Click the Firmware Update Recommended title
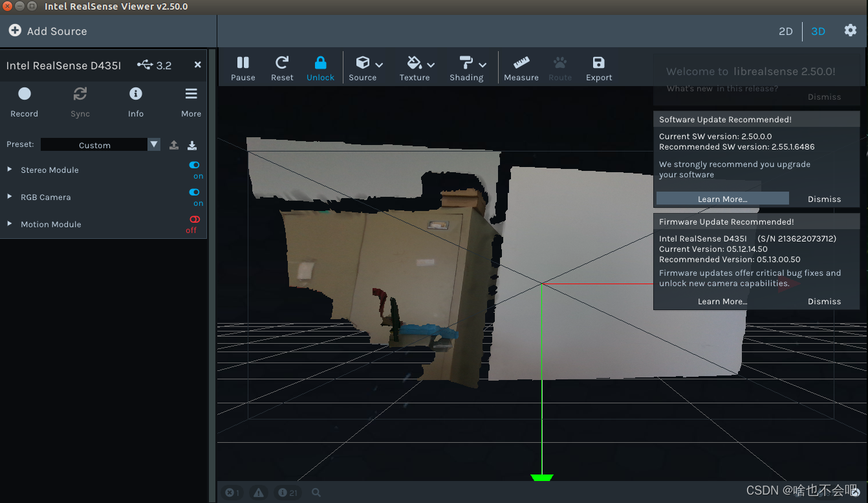Image resolution: width=868 pixels, height=503 pixels. tap(726, 222)
